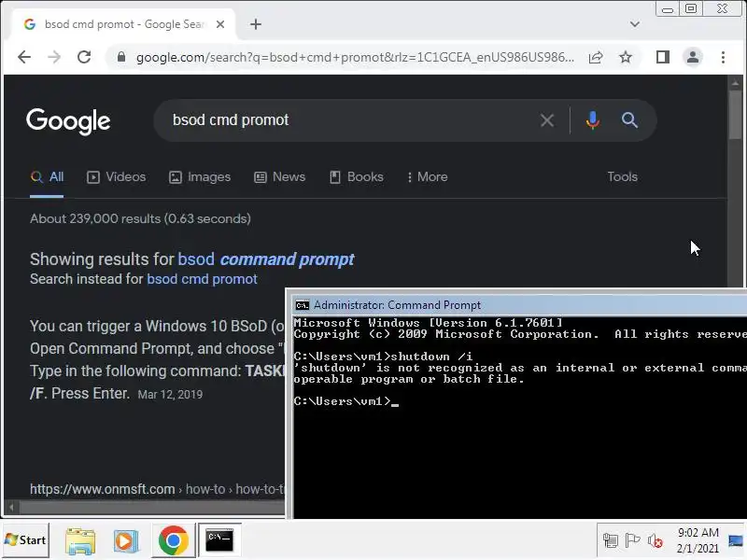Expand the tab search chevron
The image size is (747, 560).
click(x=635, y=24)
